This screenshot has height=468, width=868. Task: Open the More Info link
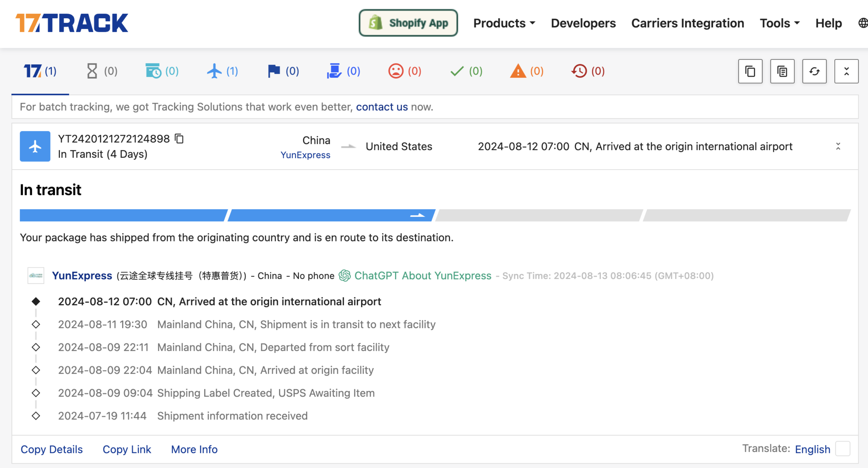194,449
